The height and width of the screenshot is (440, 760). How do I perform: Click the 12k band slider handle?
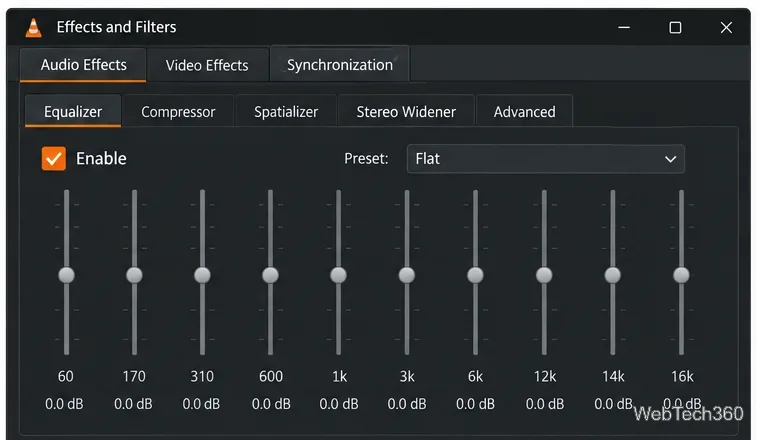[544, 275]
